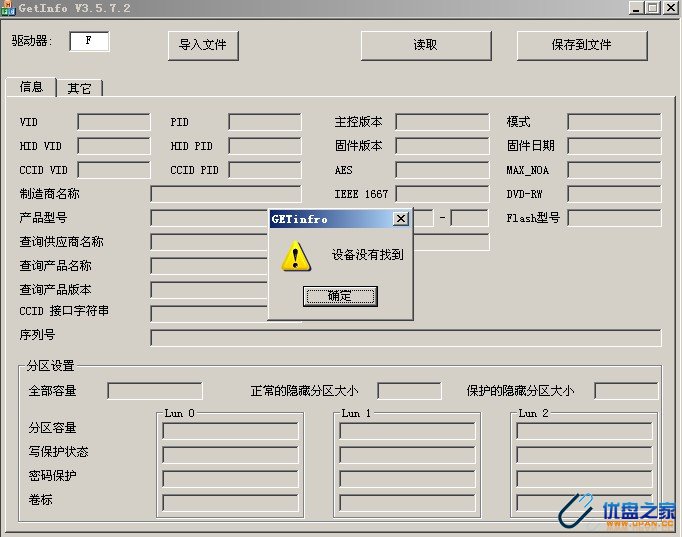This screenshot has width=682, height=537.
Task: Minimize the GetInfo window
Action: (636, 8)
